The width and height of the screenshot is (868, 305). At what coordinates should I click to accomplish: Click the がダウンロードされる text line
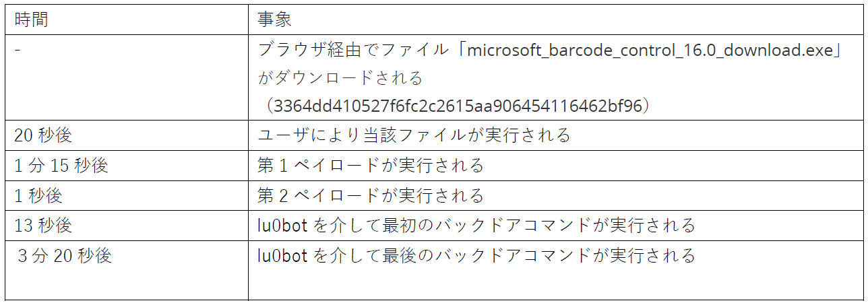coord(340,78)
